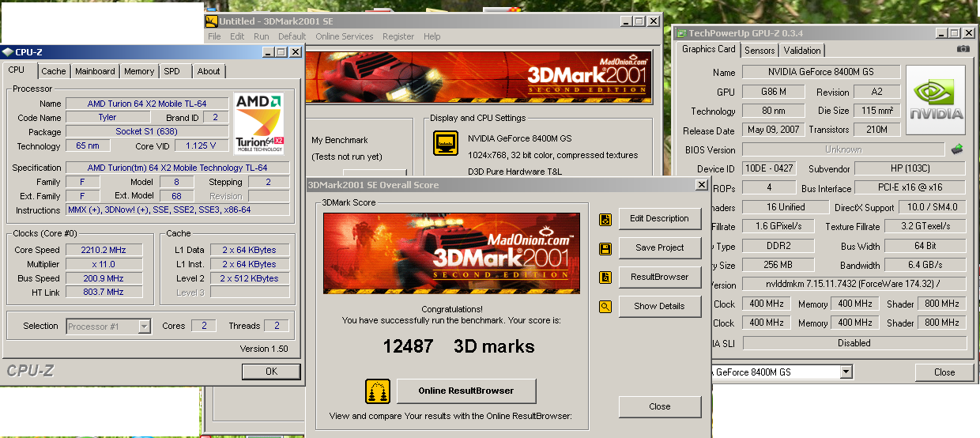Image resolution: width=980 pixels, height=438 pixels.
Task: Click the CPU-Z title bar app icon
Action: click(8, 52)
